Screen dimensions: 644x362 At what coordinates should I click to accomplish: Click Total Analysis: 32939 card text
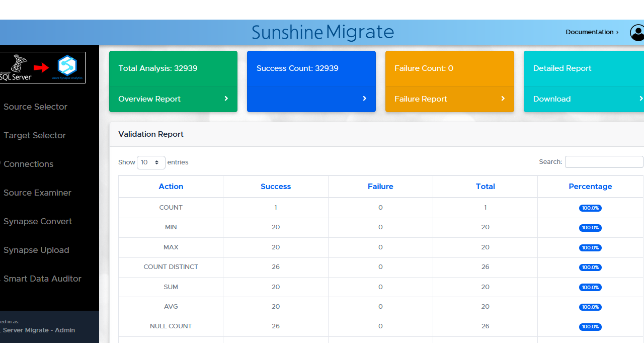pos(158,68)
